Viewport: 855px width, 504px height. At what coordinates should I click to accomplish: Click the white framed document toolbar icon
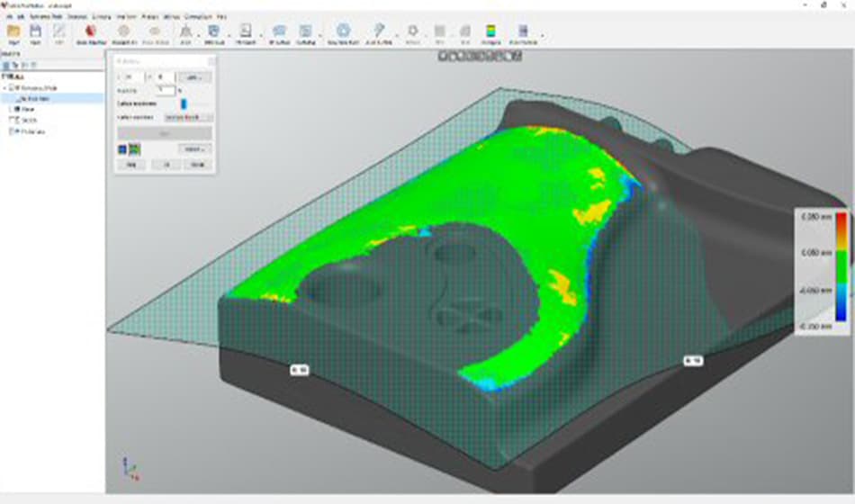(246, 31)
